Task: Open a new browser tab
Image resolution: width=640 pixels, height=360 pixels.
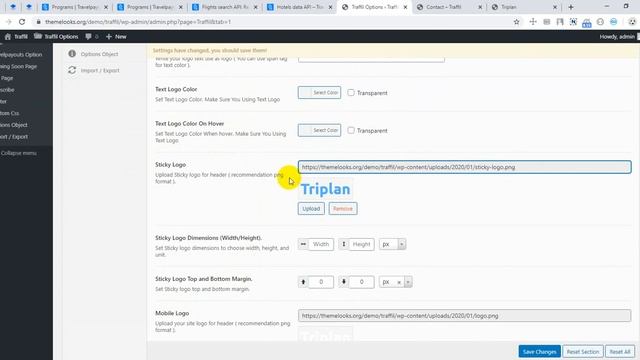Action: click(x=571, y=7)
